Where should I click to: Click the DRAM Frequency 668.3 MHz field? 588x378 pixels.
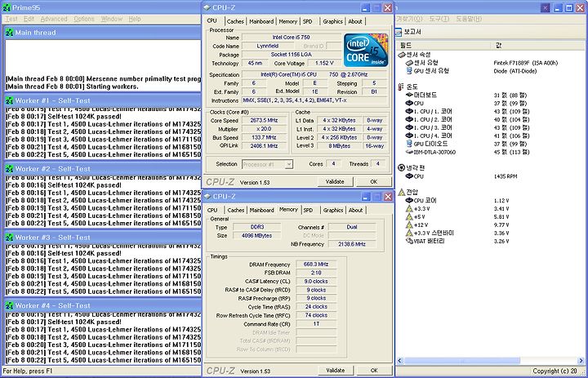[316, 265]
